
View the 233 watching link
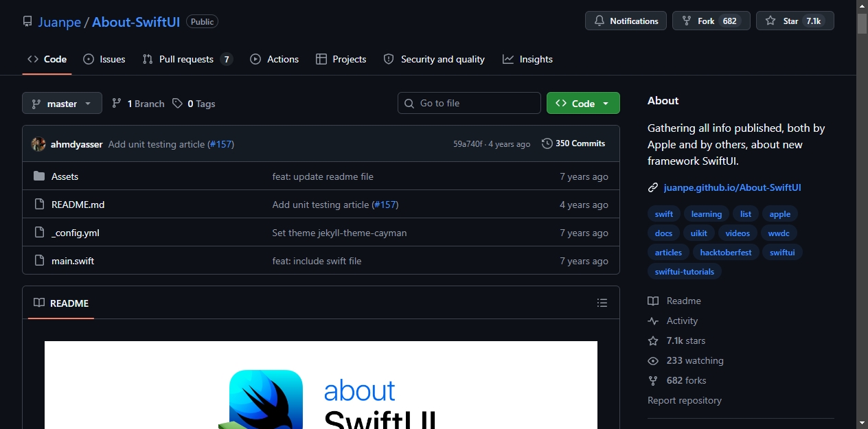[685, 360]
